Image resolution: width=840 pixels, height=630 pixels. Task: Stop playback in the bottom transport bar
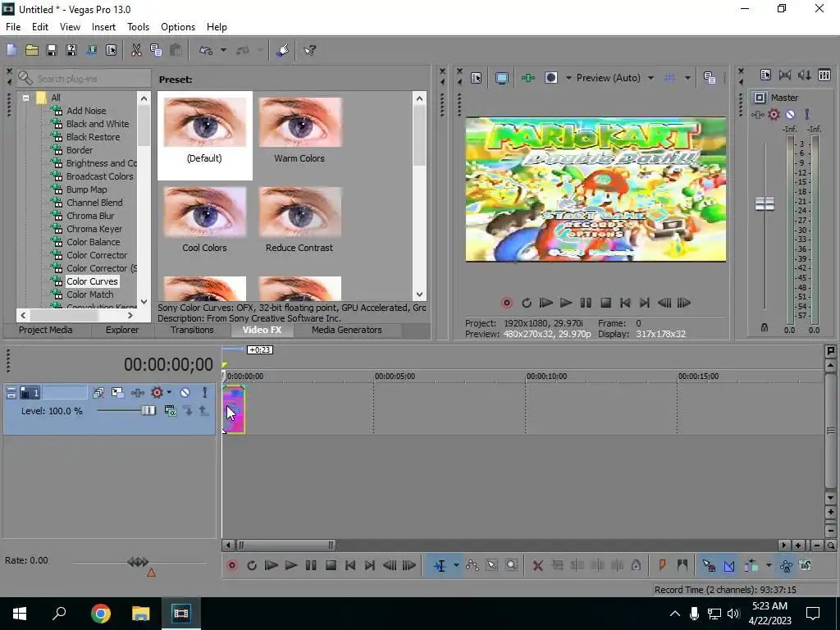pyautogui.click(x=331, y=565)
